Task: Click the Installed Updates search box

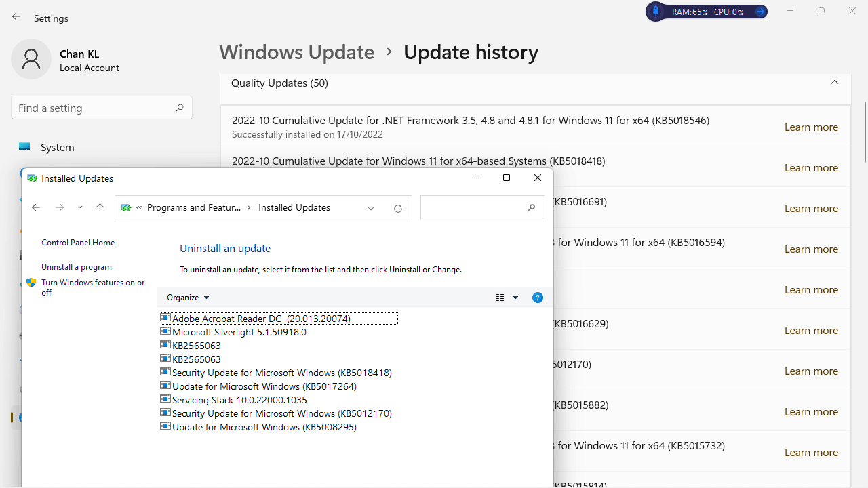Action: [483, 208]
